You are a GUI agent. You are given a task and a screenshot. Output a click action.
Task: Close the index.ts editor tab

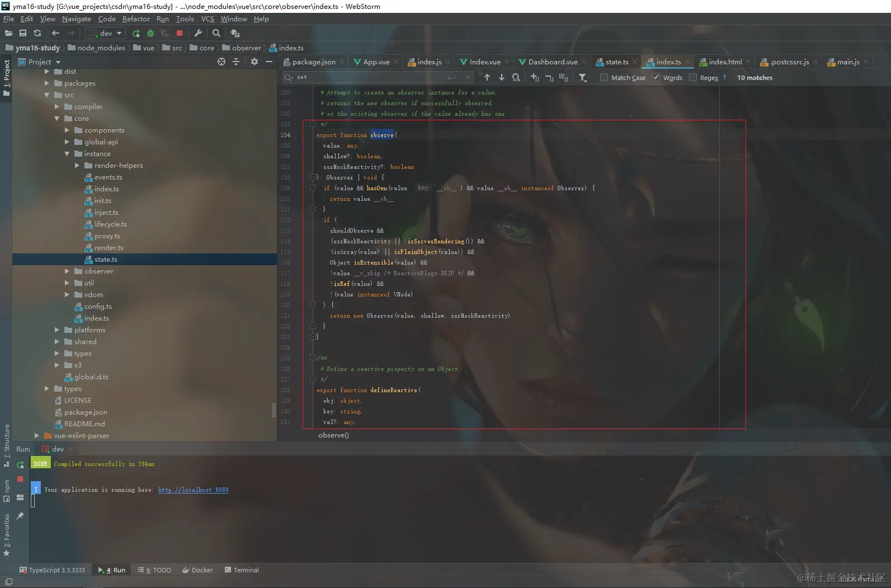687,62
